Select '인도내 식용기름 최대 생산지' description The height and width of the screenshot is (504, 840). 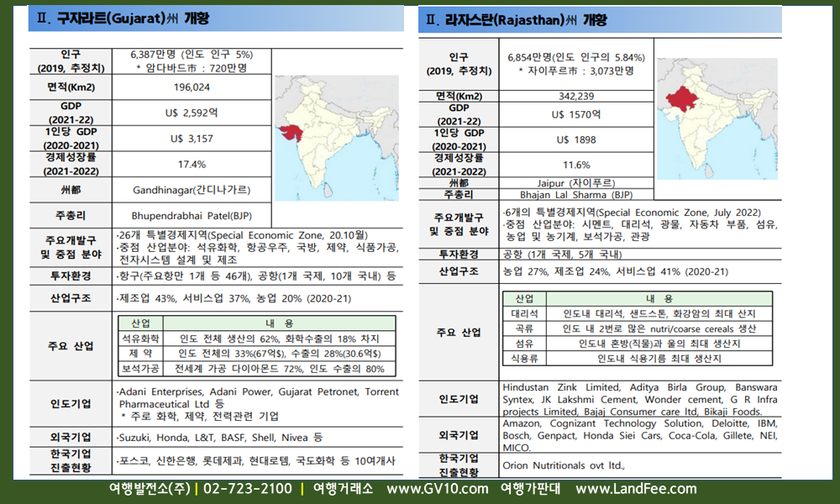click(x=659, y=359)
